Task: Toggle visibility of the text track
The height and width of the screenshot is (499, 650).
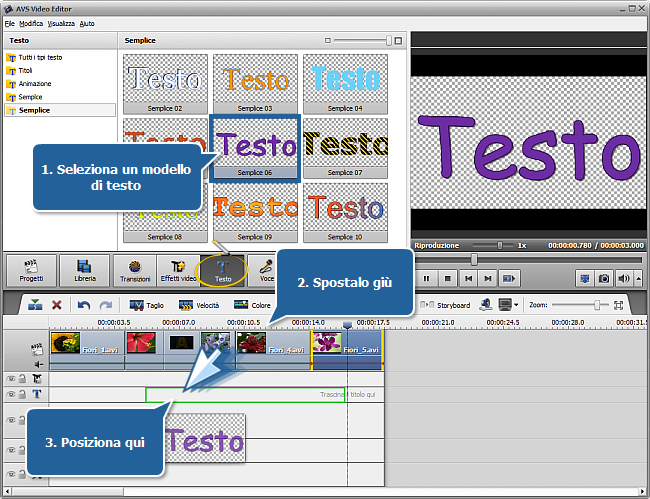Action: tap(11, 394)
